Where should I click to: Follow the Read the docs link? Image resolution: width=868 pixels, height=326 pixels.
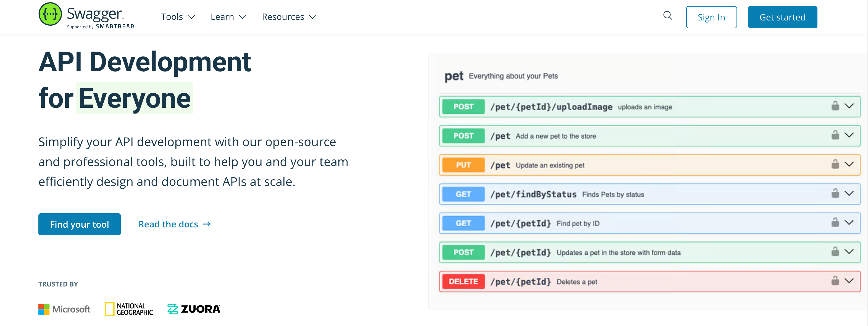pos(174,224)
